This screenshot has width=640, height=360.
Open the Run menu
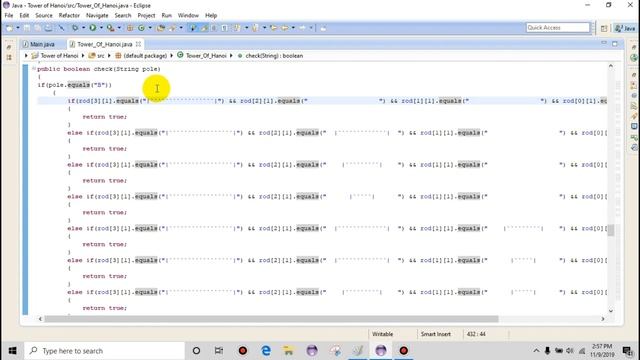[x=167, y=16]
